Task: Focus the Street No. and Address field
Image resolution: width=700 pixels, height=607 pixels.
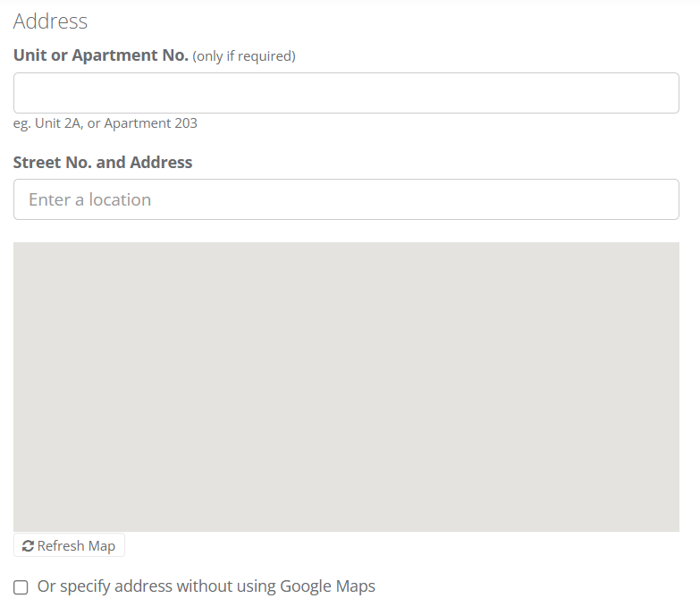Action: [347, 199]
